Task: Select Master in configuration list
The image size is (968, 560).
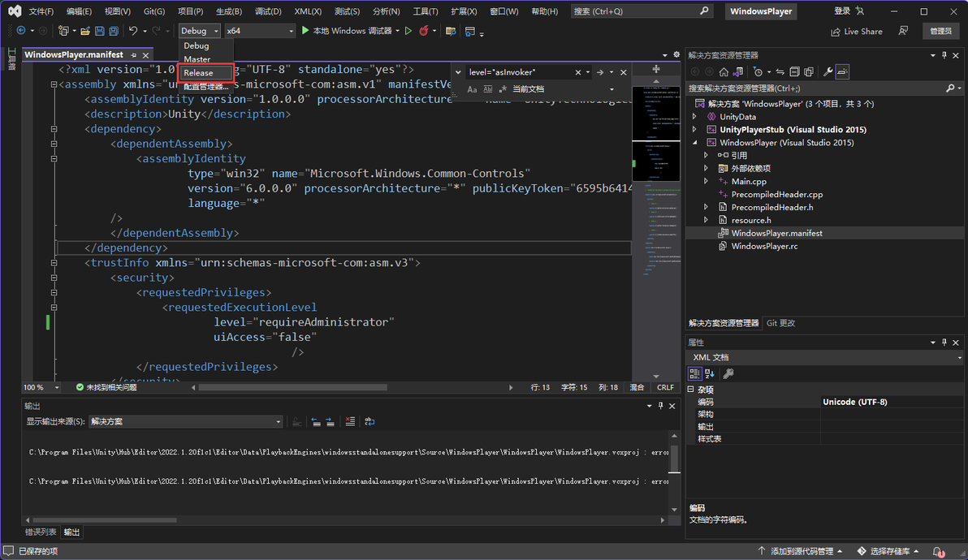Action: pyautogui.click(x=206, y=59)
